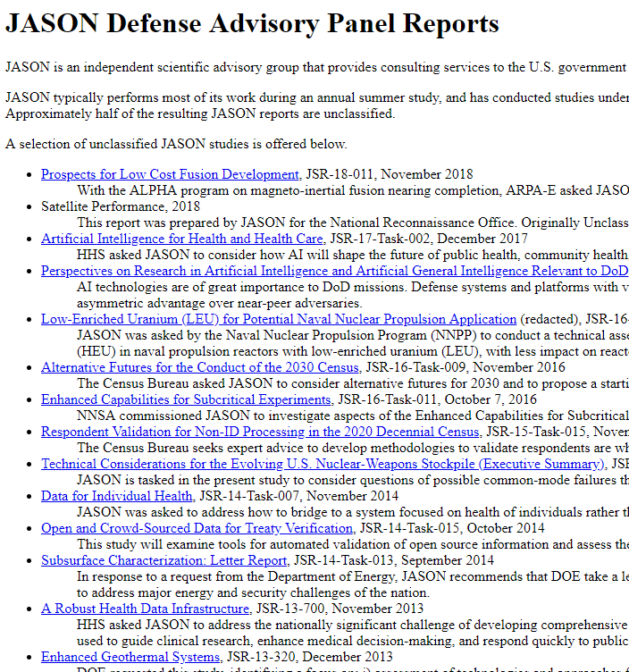Click the "A selection of unclassified JASON studies" line

point(176,144)
